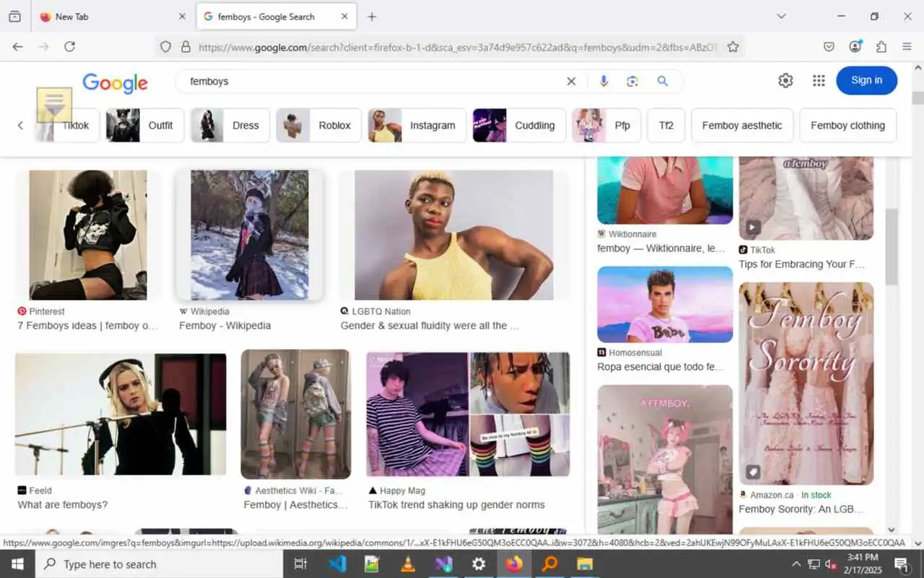Open the LGBTQ Nation image thumbnail

454,235
